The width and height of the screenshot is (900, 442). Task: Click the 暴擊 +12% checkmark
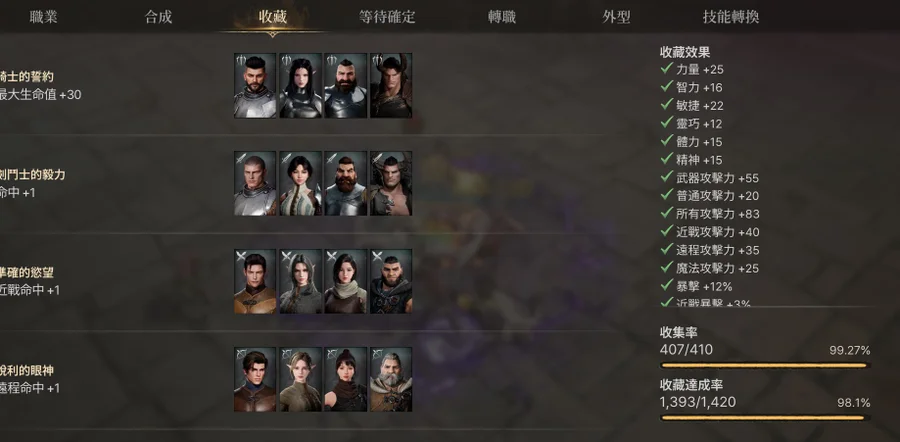point(666,285)
